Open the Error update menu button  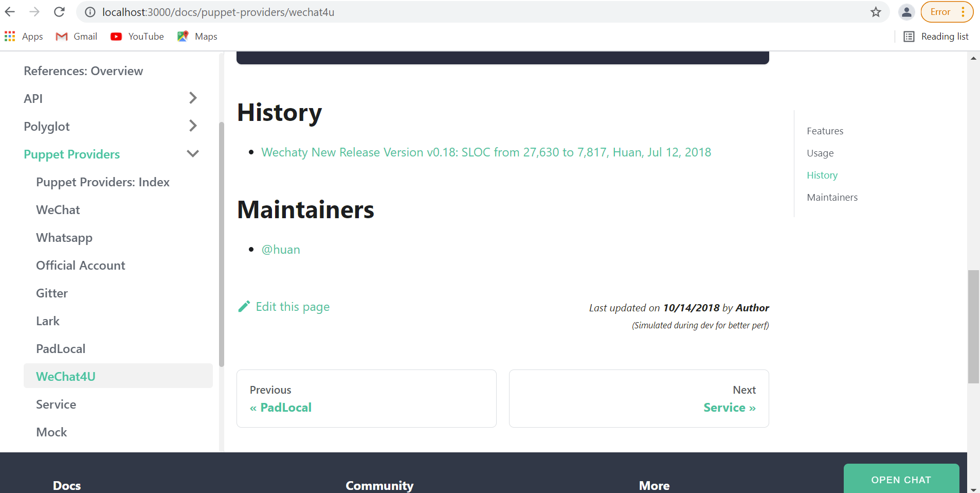pyautogui.click(x=947, y=12)
